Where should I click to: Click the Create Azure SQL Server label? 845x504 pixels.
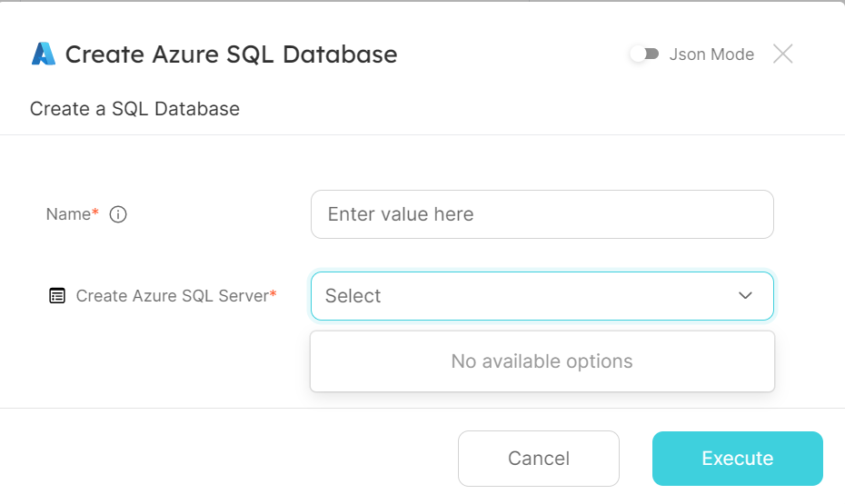tap(172, 296)
